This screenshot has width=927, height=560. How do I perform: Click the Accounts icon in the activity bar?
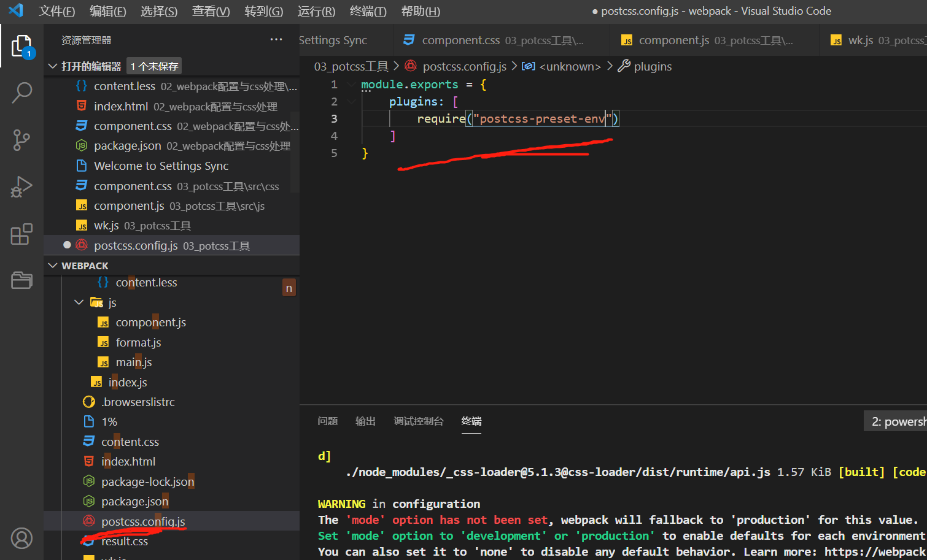(21, 538)
